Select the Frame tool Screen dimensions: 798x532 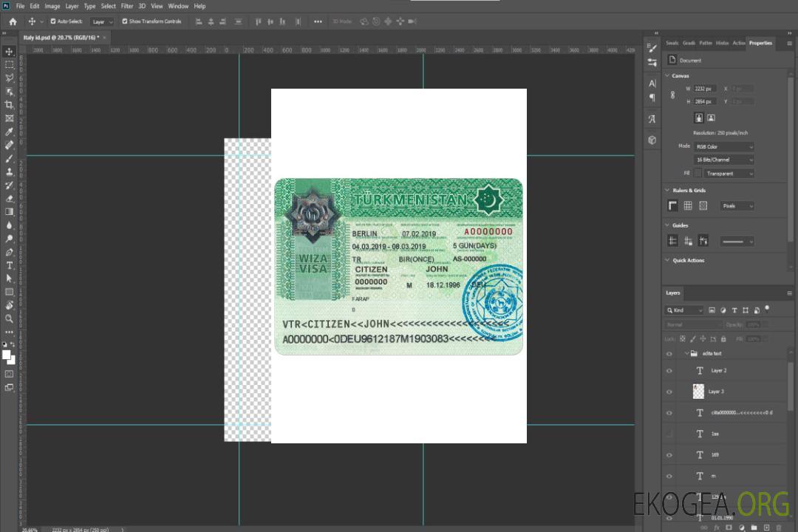(9, 118)
